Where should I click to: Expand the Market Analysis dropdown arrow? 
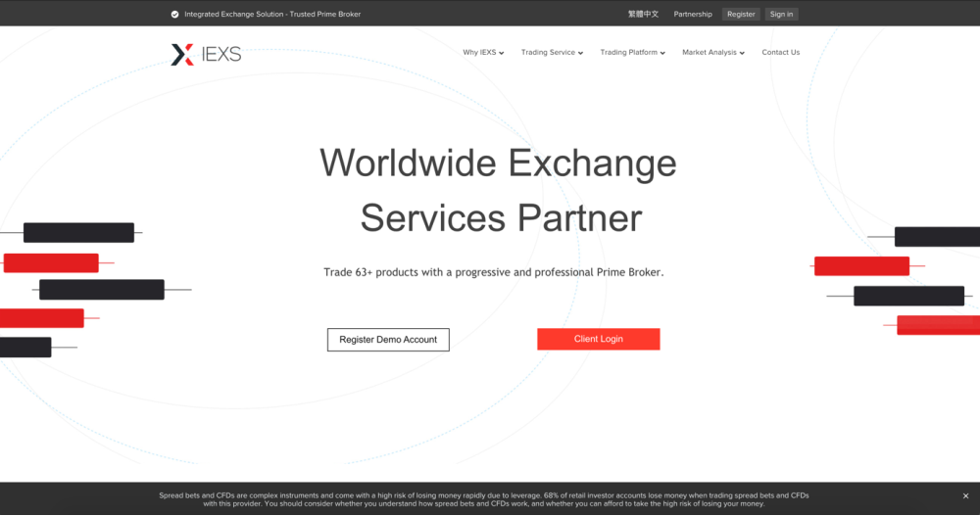tap(742, 53)
